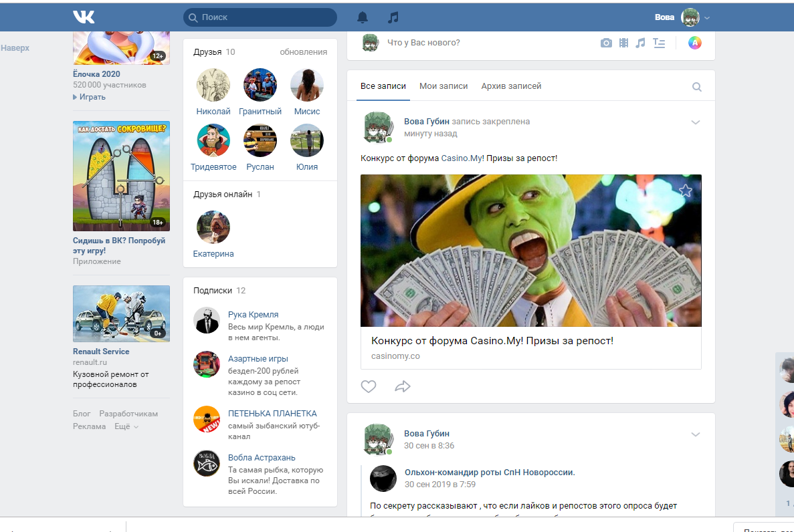Attach a photo with the camera icon
The height and width of the screenshot is (532, 794).
click(606, 43)
